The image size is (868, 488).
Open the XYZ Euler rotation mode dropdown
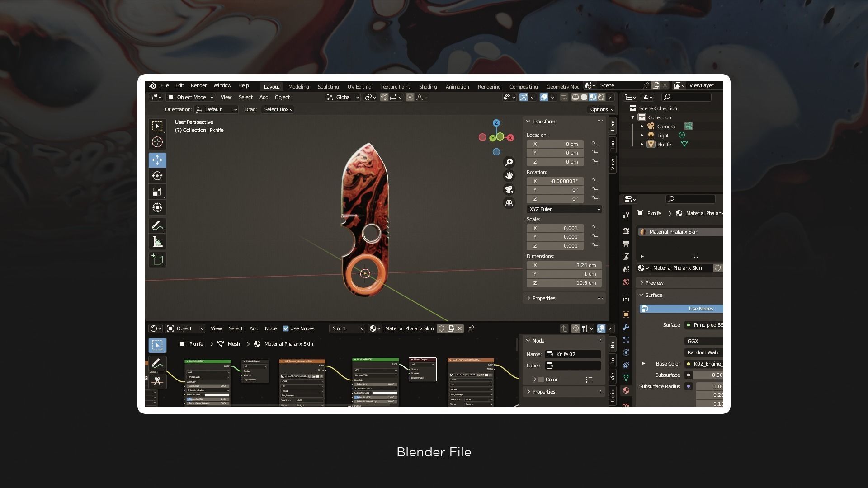coord(564,209)
